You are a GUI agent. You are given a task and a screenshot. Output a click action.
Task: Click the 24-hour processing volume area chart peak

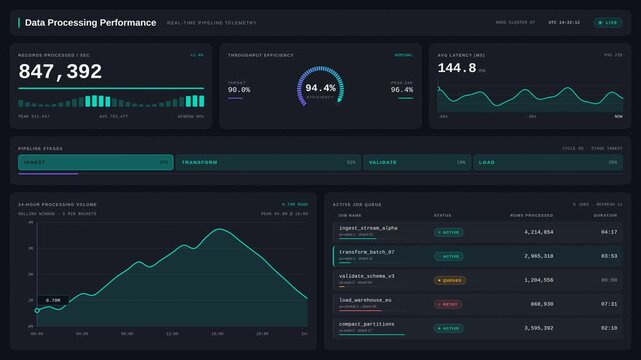[220, 229]
